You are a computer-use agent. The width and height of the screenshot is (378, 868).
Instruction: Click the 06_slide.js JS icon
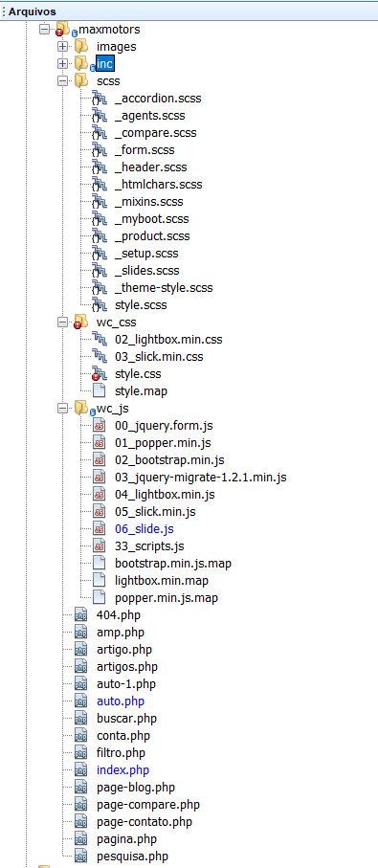[x=100, y=528]
